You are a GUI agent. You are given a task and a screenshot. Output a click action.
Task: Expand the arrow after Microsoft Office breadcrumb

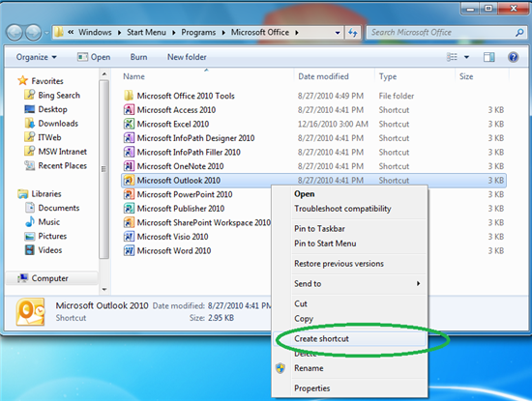click(x=297, y=33)
